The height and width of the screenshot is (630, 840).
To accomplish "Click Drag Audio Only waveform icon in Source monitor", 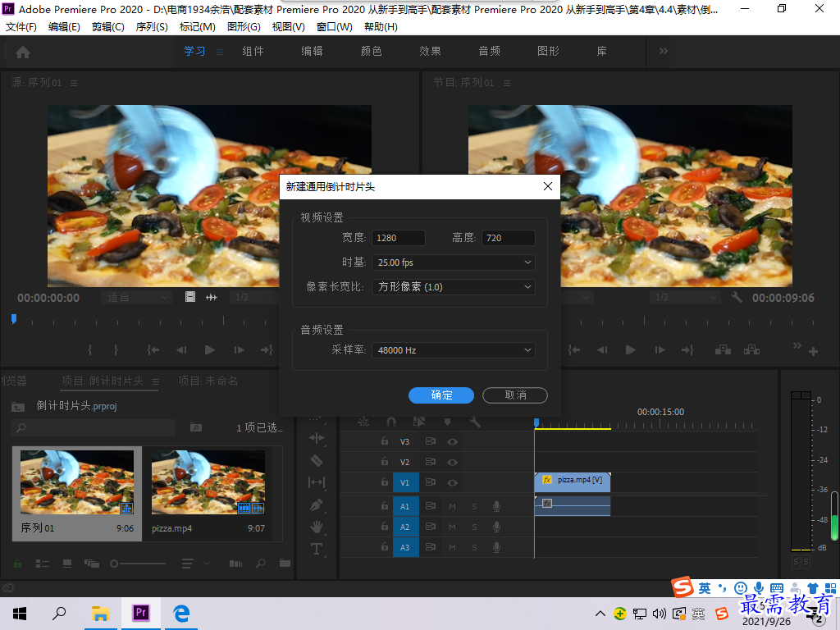I will [212, 297].
